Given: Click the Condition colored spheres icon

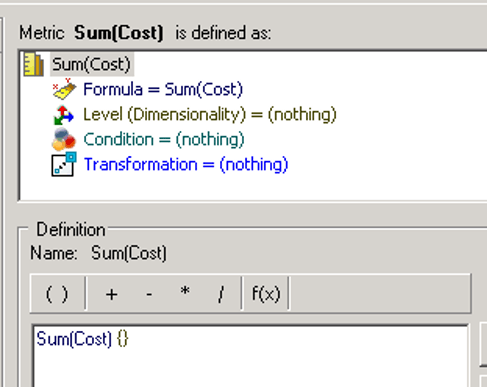Looking at the screenshot, I should pyautogui.click(x=64, y=139).
